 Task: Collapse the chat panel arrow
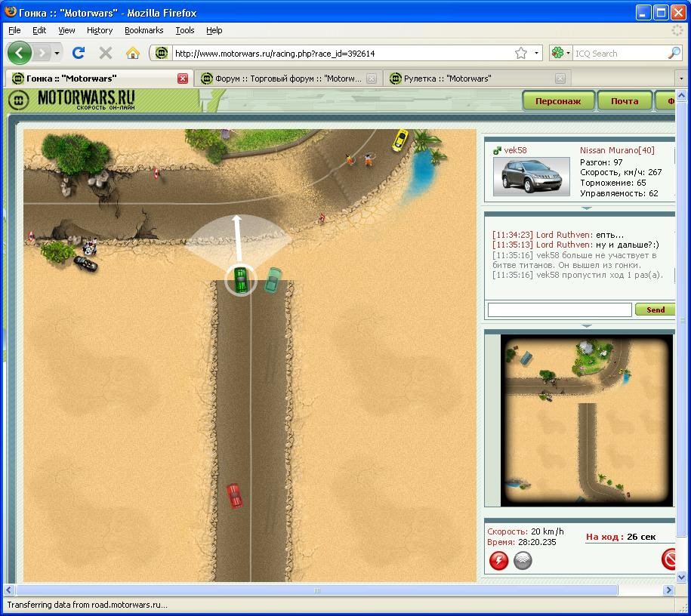coord(586,326)
